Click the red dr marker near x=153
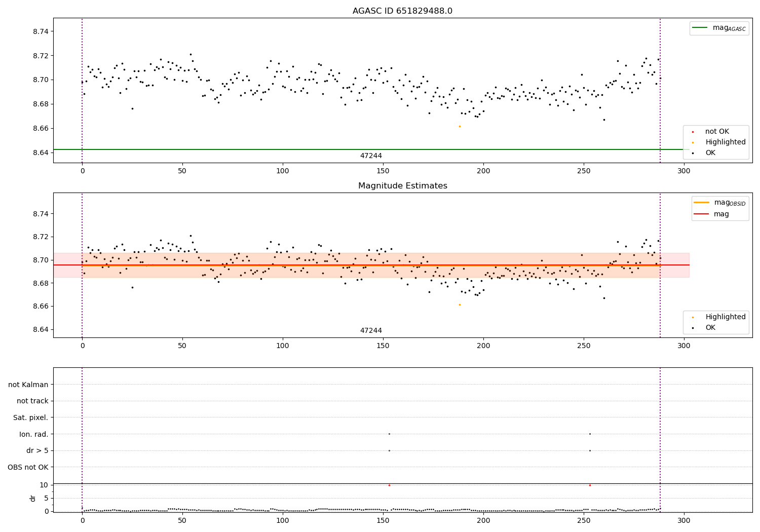 tap(389, 485)
